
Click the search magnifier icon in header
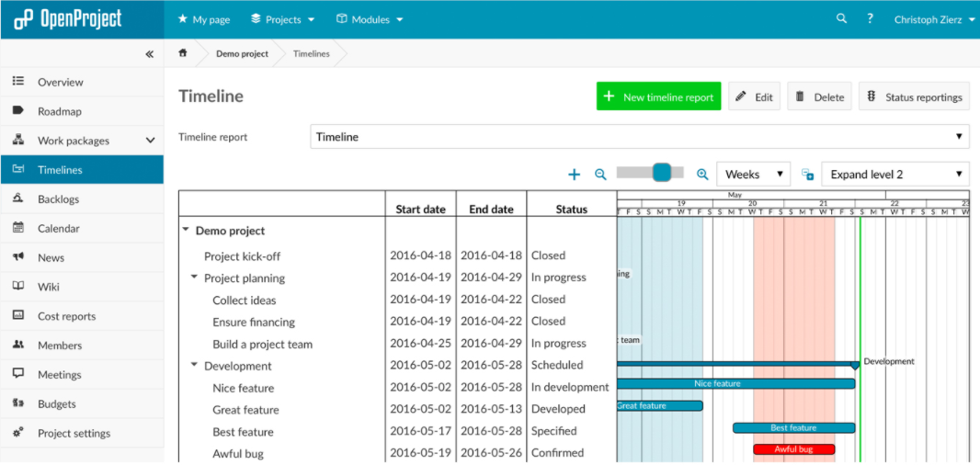tap(841, 18)
